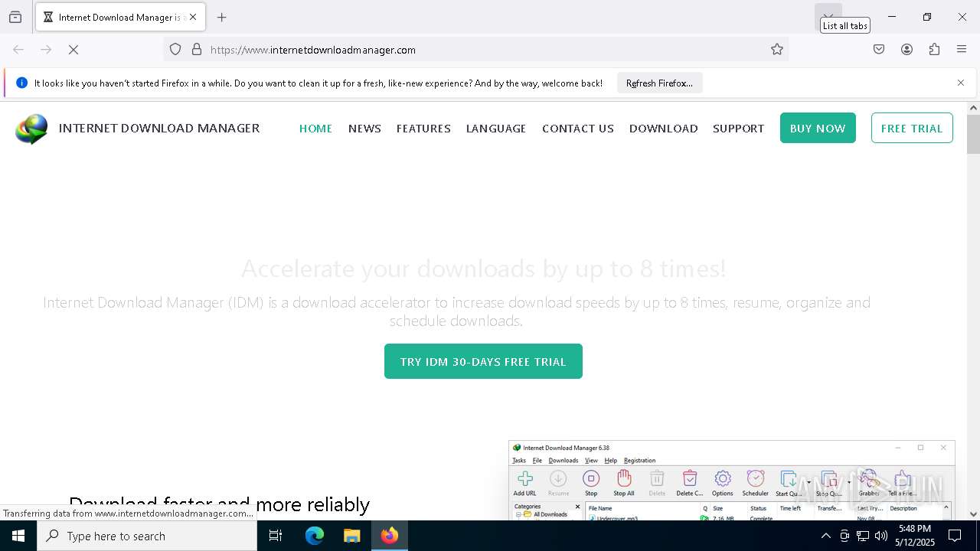The width and height of the screenshot is (980, 551).
Task: Open the LANGUAGE navigation item
Action: (496, 129)
